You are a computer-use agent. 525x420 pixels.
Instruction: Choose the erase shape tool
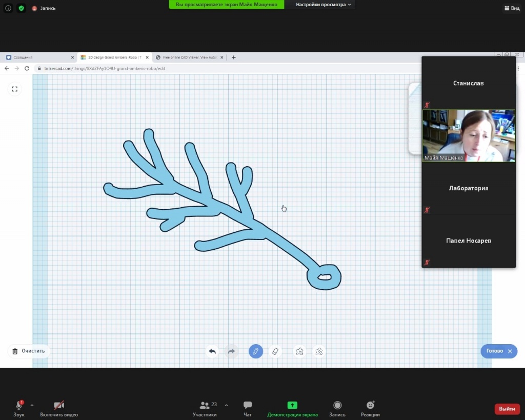point(319,351)
